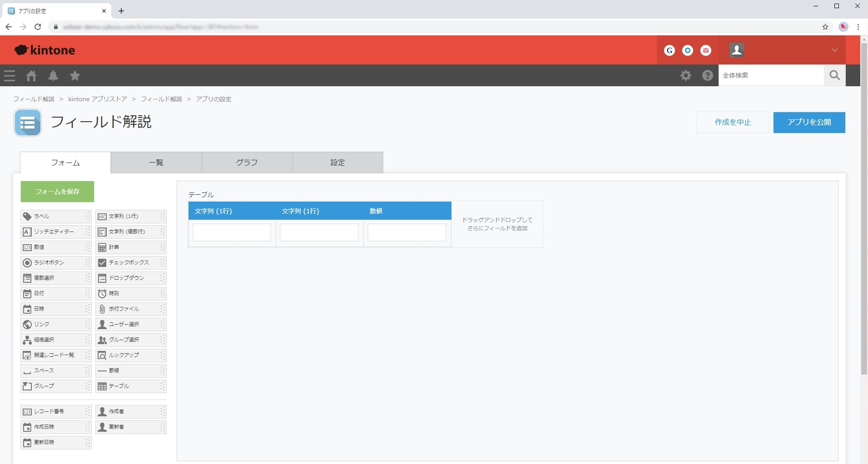
Task: Open a new browser tab
Action: click(121, 11)
